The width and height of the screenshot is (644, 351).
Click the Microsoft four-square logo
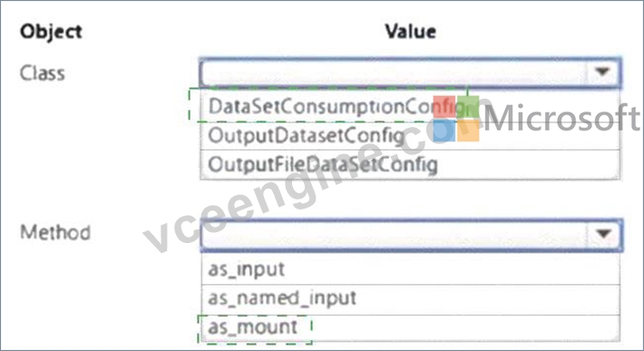point(456,119)
